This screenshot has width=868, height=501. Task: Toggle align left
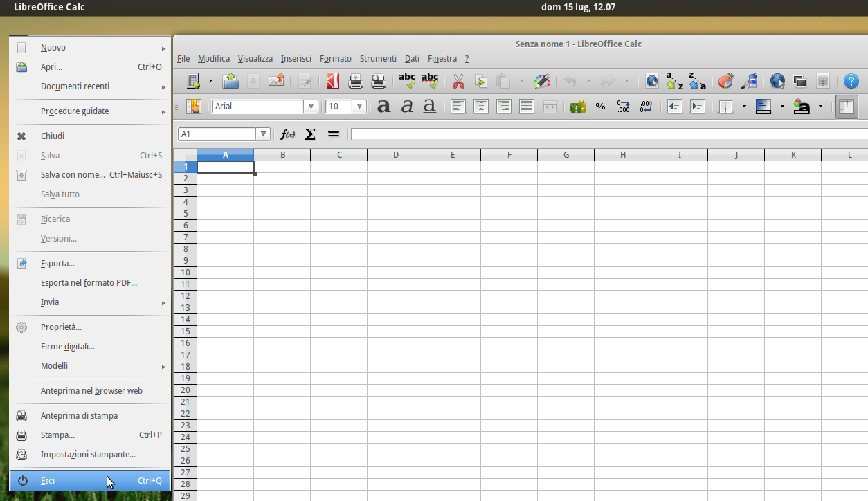(x=458, y=107)
